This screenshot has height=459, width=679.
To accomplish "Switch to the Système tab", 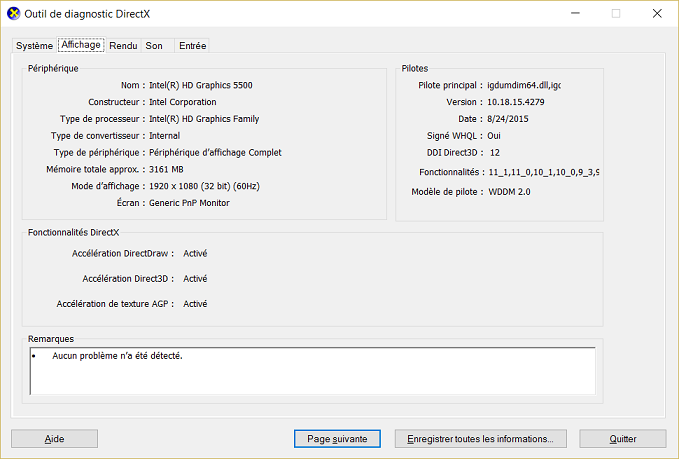I will tap(34, 46).
